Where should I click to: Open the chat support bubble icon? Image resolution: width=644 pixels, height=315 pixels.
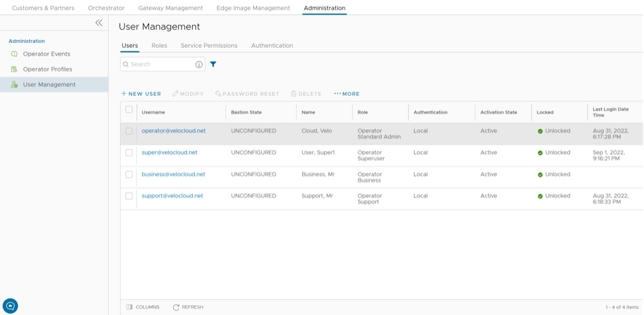point(10,305)
